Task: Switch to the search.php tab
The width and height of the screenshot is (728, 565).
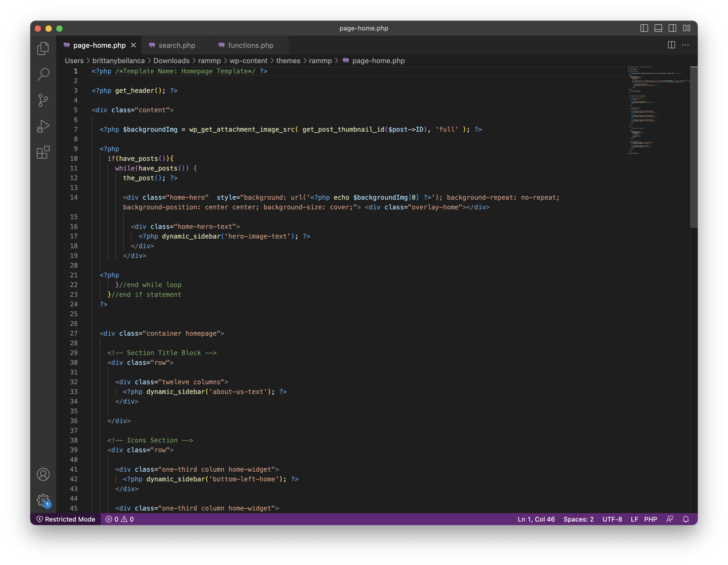Action: 176,45
